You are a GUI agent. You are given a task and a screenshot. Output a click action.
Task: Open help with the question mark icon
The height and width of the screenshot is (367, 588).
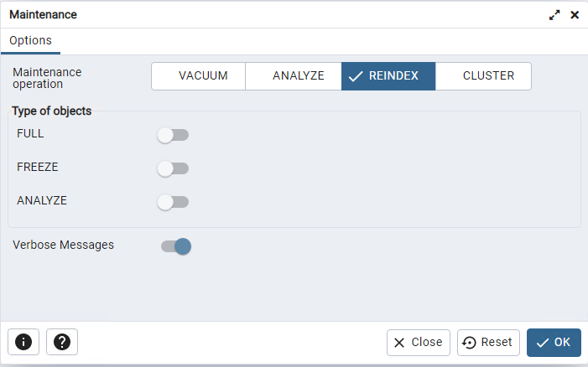coord(62,342)
